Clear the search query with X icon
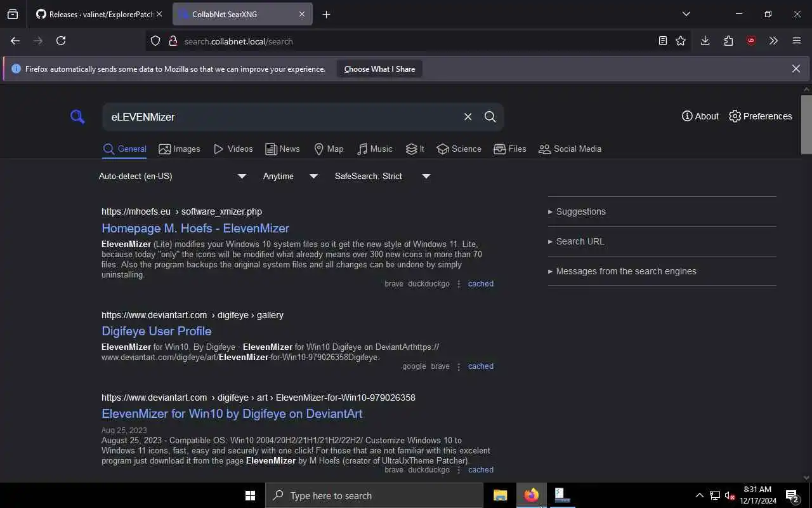This screenshot has width=812, height=508. (468, 117)
